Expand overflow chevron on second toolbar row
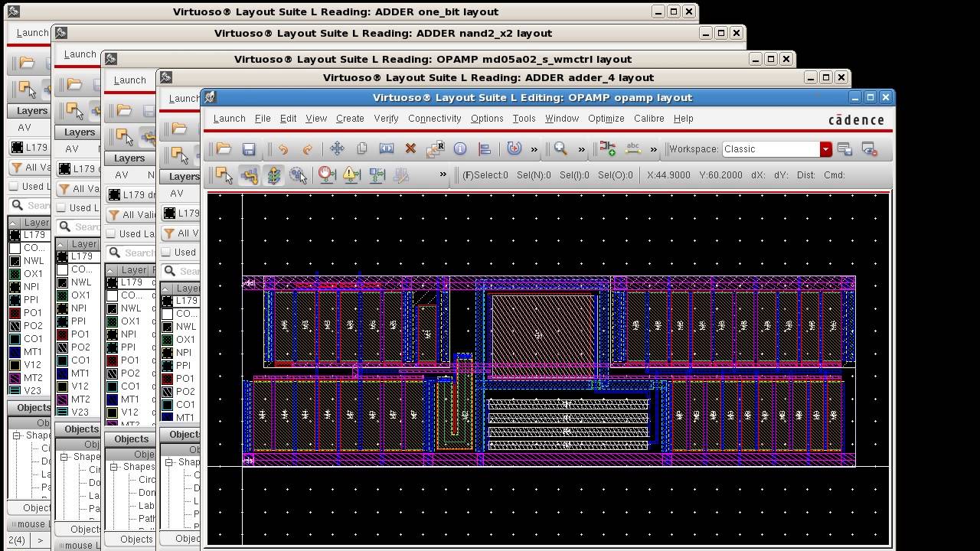Image resolution: width=980 pixels, height=551 pixels. point(443,174)
